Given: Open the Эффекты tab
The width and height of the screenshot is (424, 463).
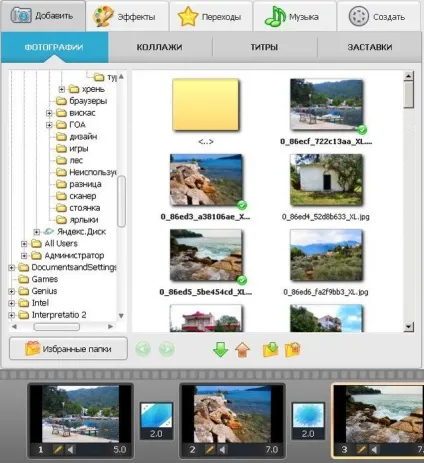Looking at the screenshot, I should pos(127,16).
